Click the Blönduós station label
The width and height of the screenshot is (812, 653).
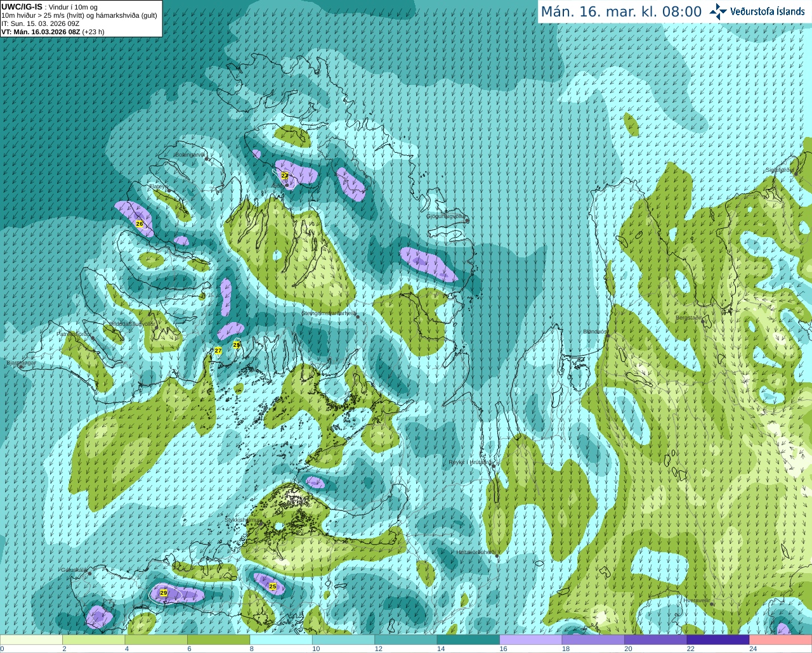tap(595, 332)
